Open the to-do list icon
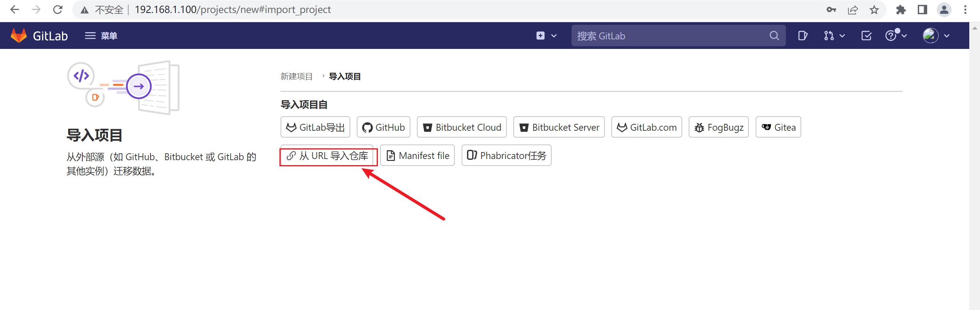Image resolution: width=980 pixels, height=310 pixels. pos(866,36)
